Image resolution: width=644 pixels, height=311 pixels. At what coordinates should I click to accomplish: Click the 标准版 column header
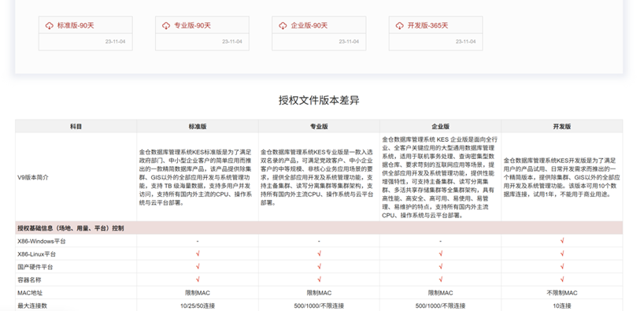[198, 127]
